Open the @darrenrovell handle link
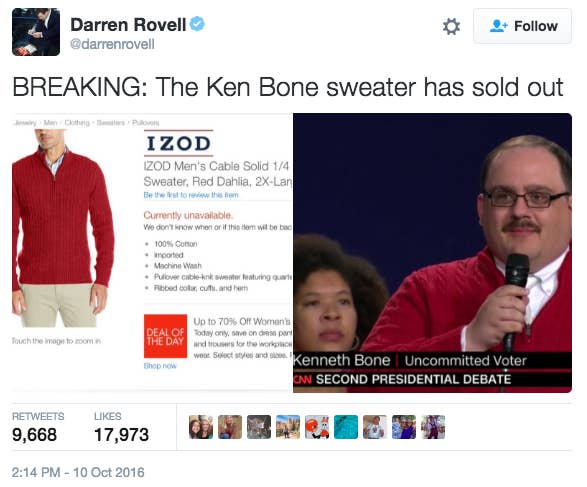 112,44
